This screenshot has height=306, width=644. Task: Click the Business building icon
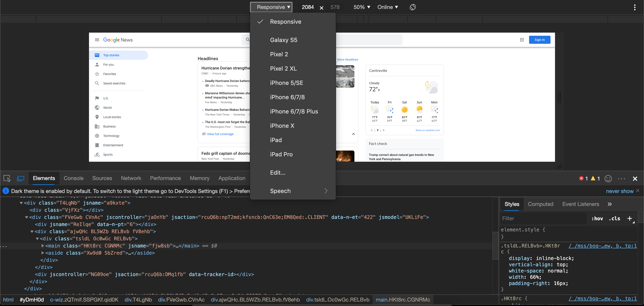97,126
